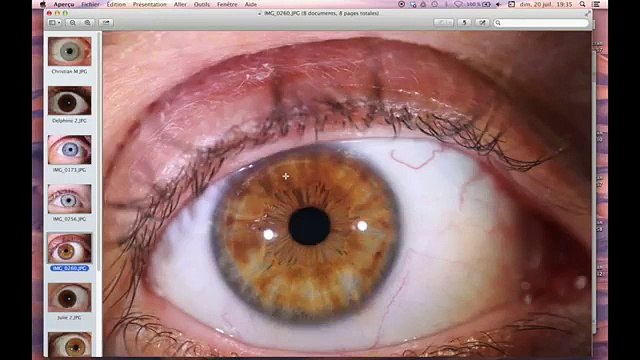Click the Delphine 2.JPG file name
Viewport: 640px width, 360px height.
coord(69,121)
